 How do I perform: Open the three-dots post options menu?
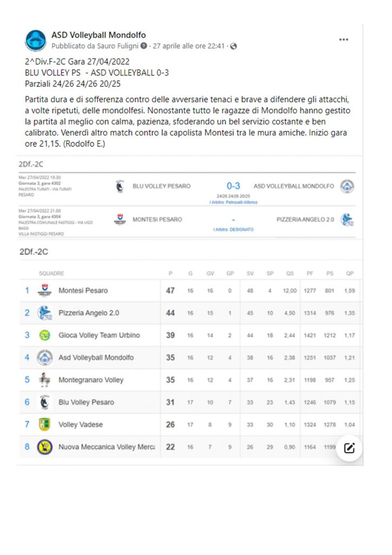coord(344,40)
